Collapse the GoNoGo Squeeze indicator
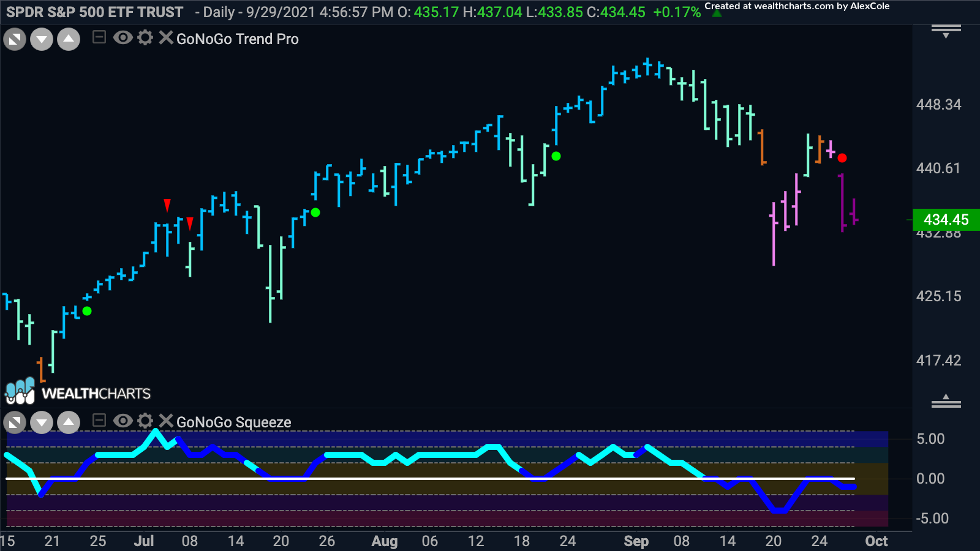 click(99, 421)
